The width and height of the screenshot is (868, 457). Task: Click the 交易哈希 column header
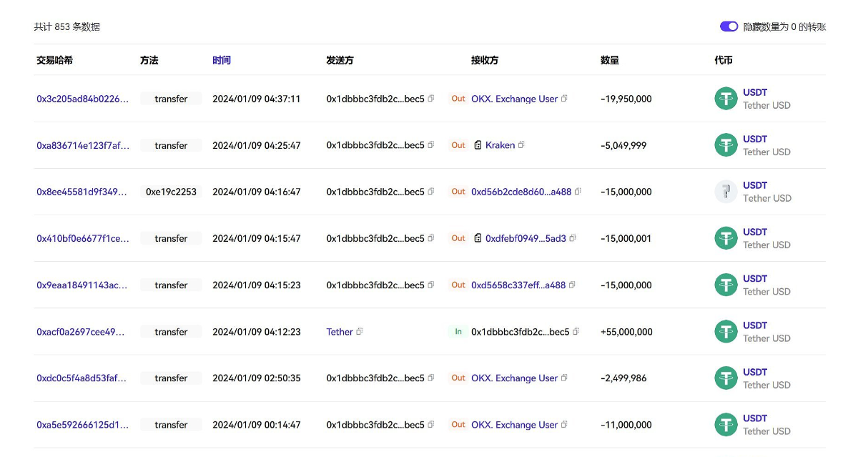pyautogui.click(x=54, y=60)
